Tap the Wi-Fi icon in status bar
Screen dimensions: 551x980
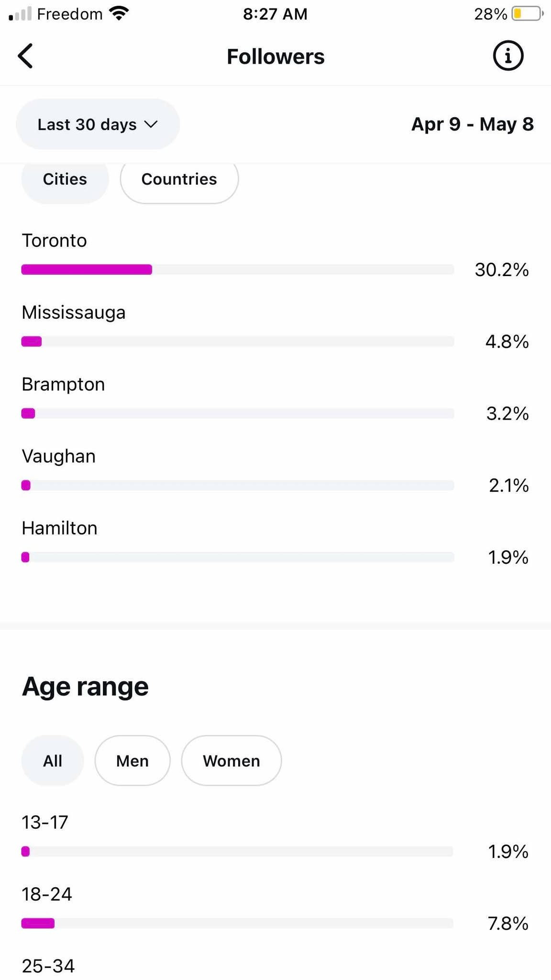[x=119, y=13]
